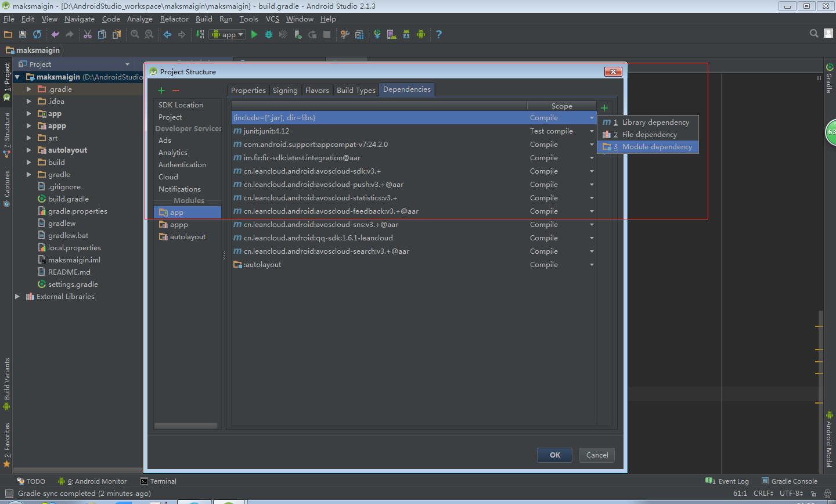Open the AVD Manager icon
836x504 pixels.
392,34
